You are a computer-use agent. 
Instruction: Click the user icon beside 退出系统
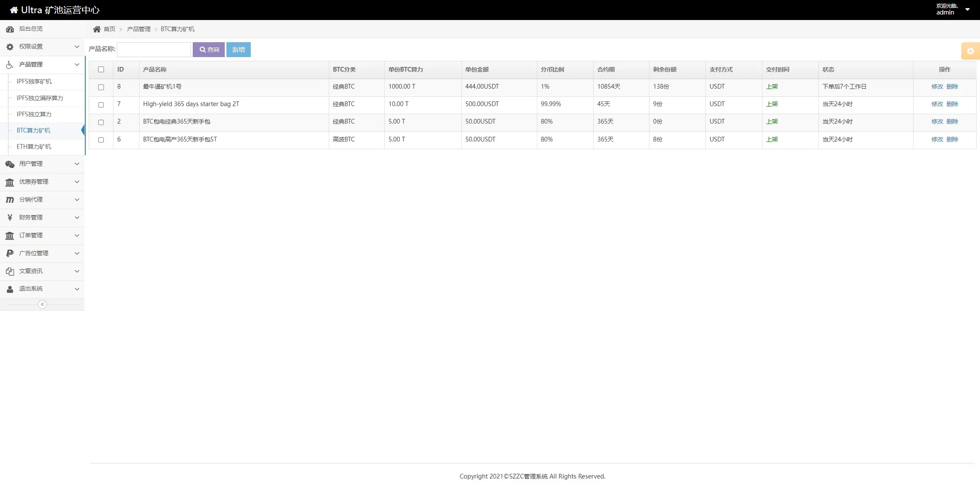coord(10,289)
